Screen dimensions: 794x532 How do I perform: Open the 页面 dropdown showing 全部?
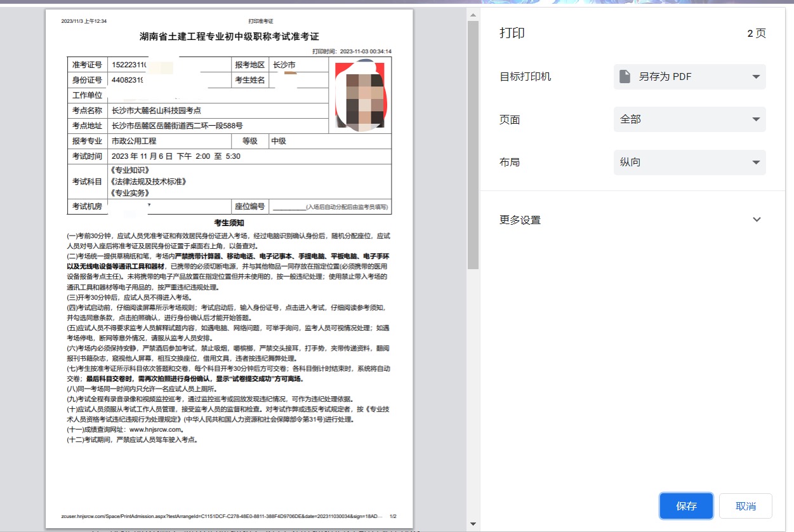689,119
